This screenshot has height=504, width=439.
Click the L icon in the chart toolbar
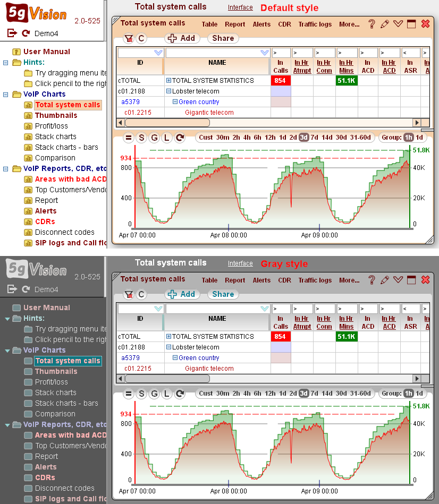tap(166, 138)
